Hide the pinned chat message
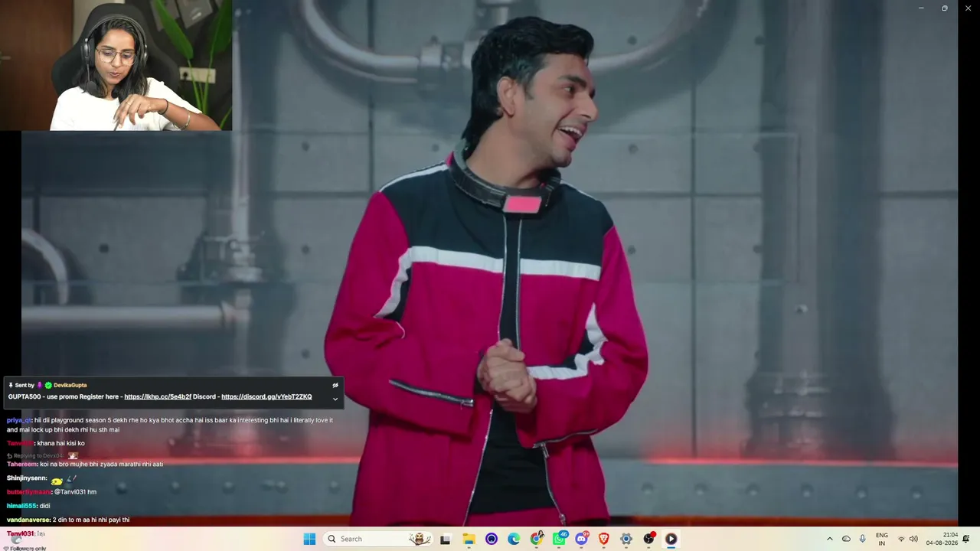980x551 pixels. pos(335,385)
